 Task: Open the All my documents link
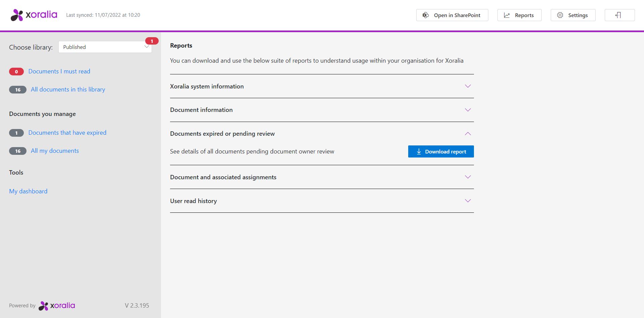[x=55, y=151]
